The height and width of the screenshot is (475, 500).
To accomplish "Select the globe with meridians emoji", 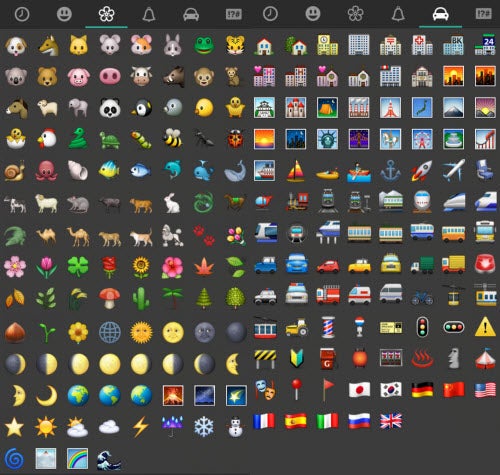I will click(x=110, y=332).
